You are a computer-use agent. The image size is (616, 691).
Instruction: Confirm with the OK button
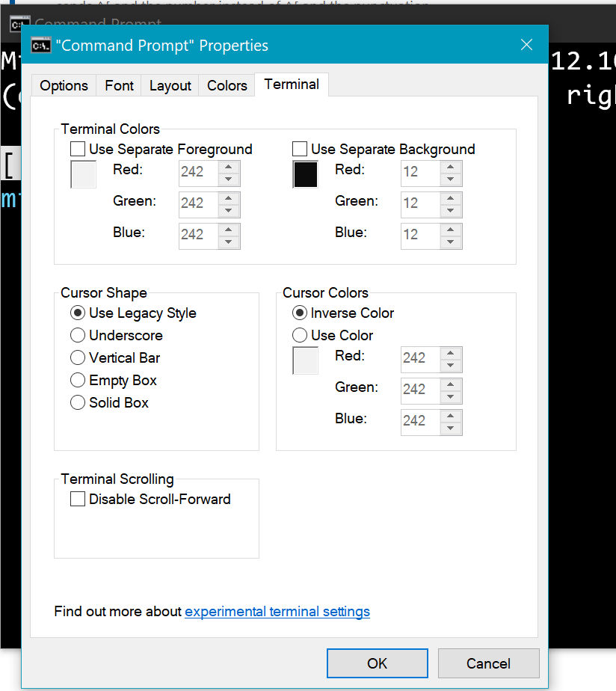click(378, 663)
